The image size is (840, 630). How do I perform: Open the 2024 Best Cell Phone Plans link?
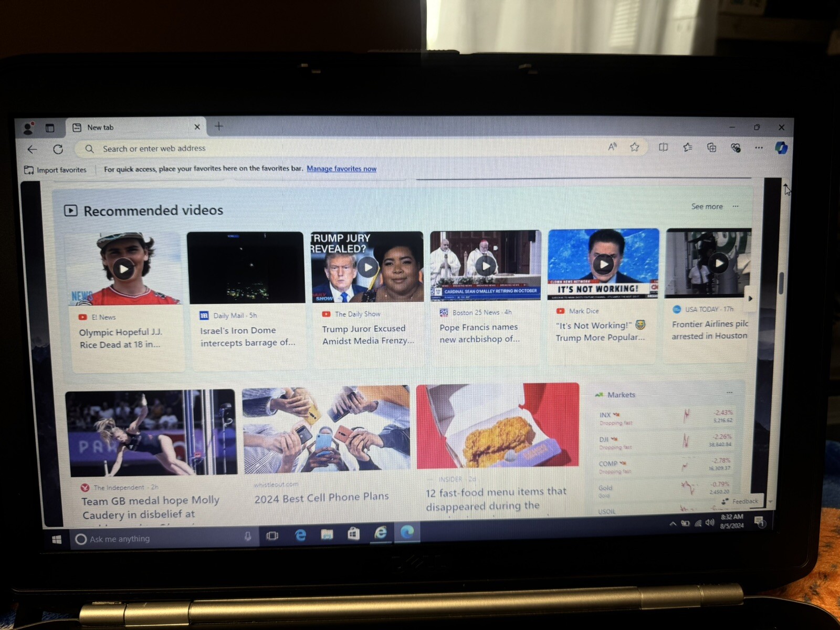point(321,497)
